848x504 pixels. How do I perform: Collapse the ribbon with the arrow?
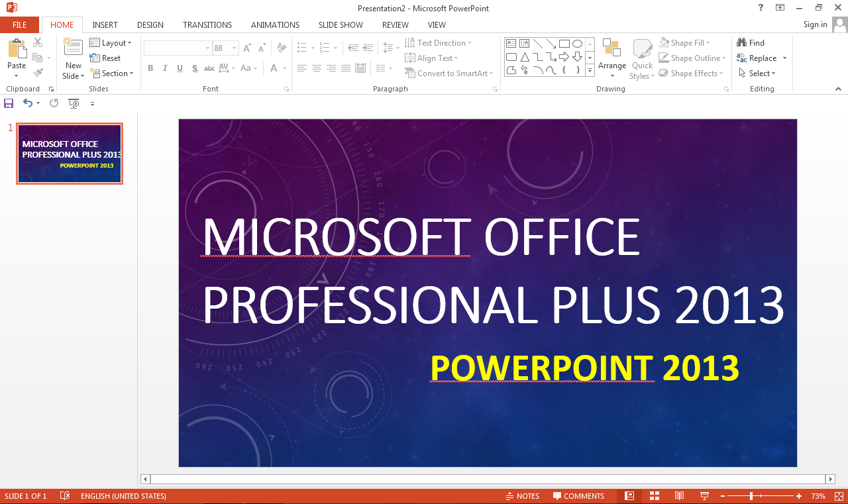tap(839, 89)
